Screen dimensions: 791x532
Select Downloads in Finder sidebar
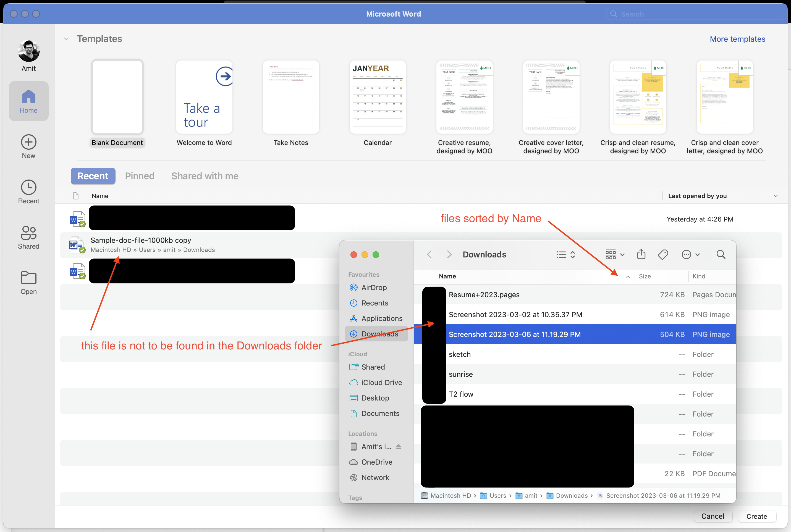click(x=376, y=334)
